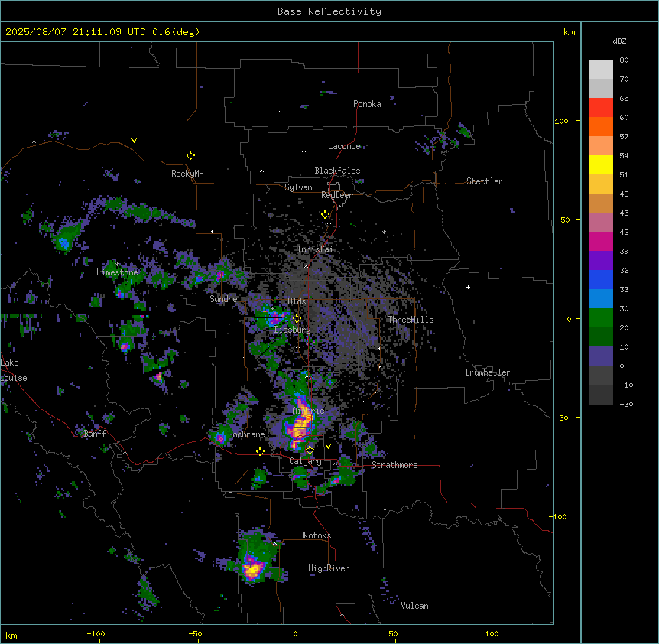The image size is (659, 644).
Task: Click the dBZ legend heading
Action: 619,41
